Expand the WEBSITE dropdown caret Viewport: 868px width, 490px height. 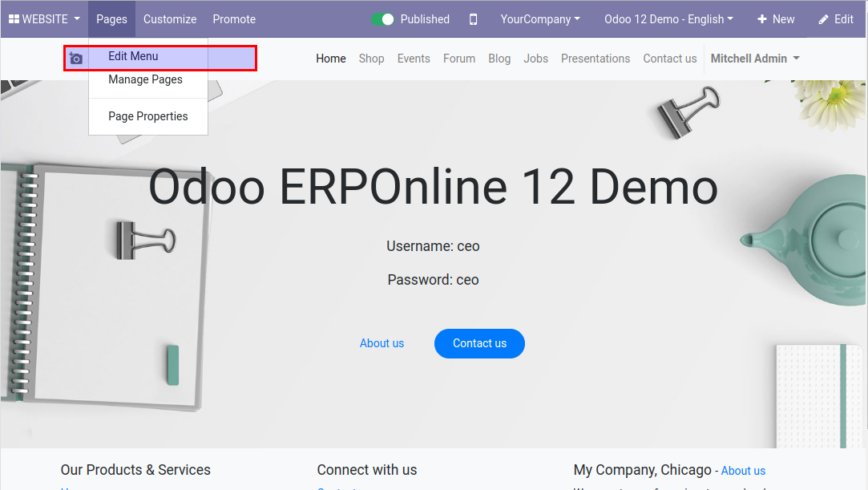pos(77,18)
